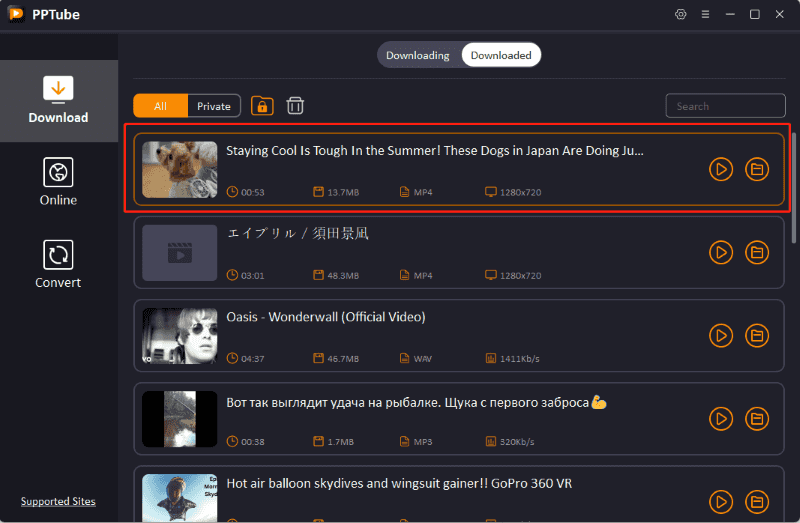This screenshot has width=800, height=523.
Task: Click the PPTube logo icon
Action: coord(16,14)
